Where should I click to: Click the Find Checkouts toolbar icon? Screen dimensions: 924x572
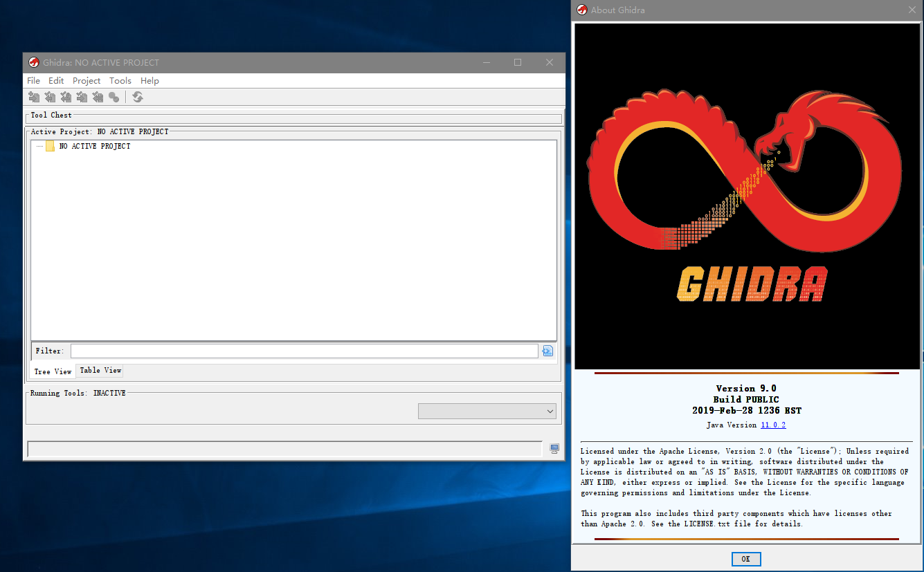114,98
